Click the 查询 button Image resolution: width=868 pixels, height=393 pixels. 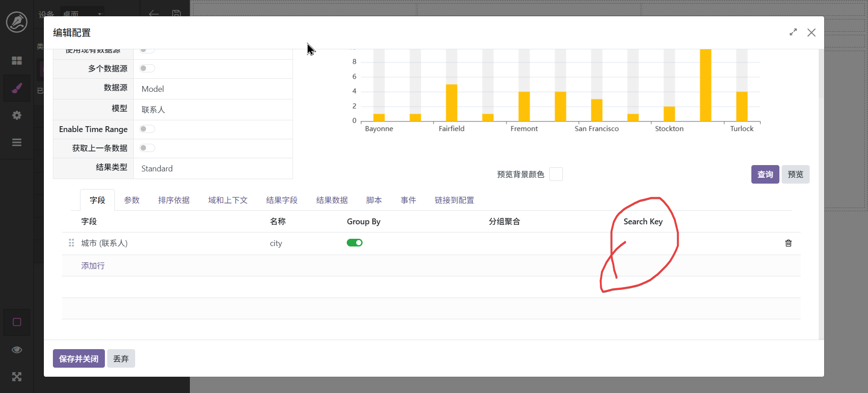click(x=764, y=175)
